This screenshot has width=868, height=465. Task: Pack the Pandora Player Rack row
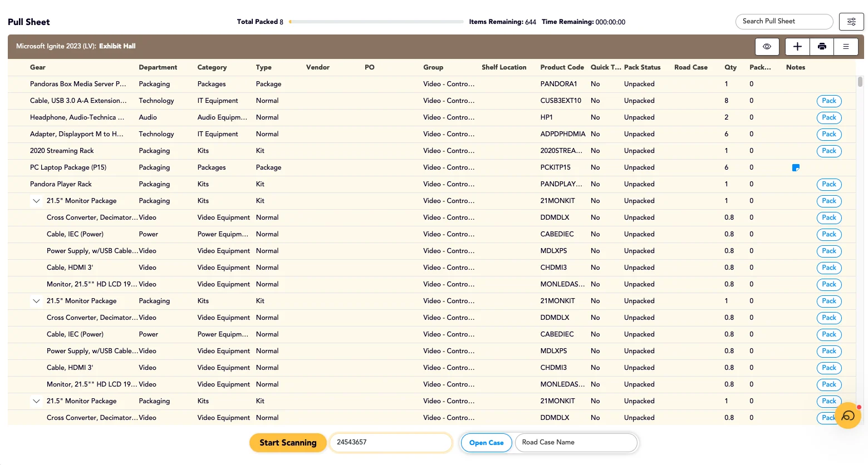[829, 184]
